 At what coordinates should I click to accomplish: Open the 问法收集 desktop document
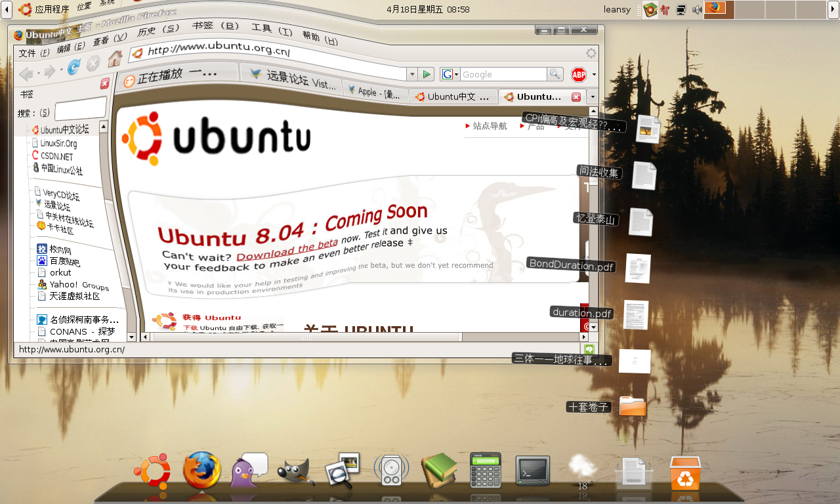coord(644,176)
